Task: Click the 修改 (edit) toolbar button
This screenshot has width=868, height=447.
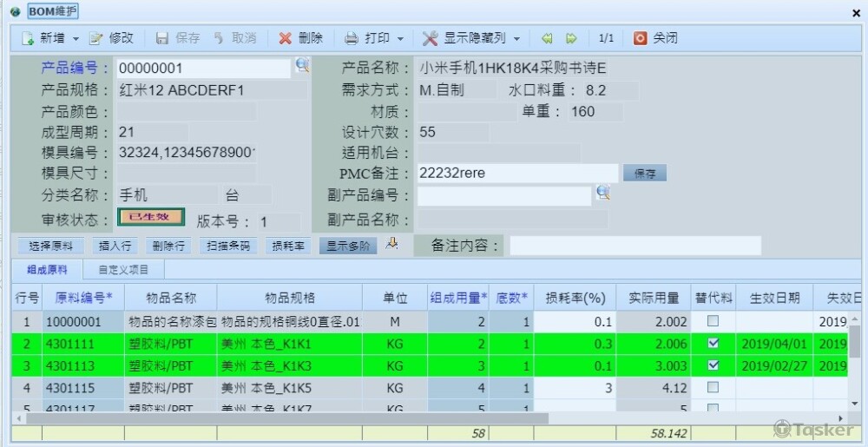Action: click(111, 38)
